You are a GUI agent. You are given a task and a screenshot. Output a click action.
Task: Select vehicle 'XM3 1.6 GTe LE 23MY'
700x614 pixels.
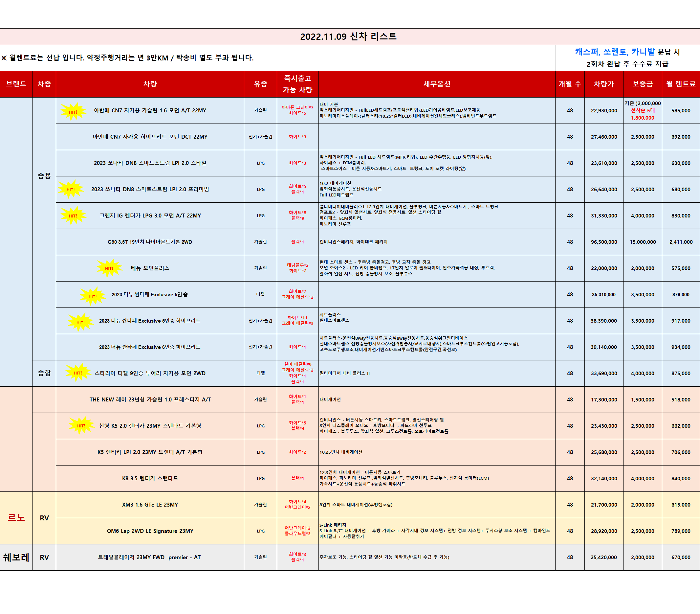coord(150,505)
